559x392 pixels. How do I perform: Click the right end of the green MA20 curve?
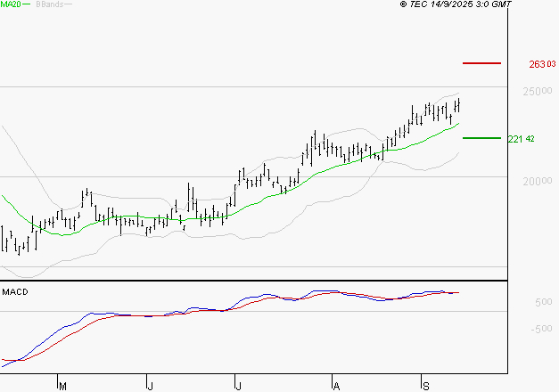pos(458,124)
